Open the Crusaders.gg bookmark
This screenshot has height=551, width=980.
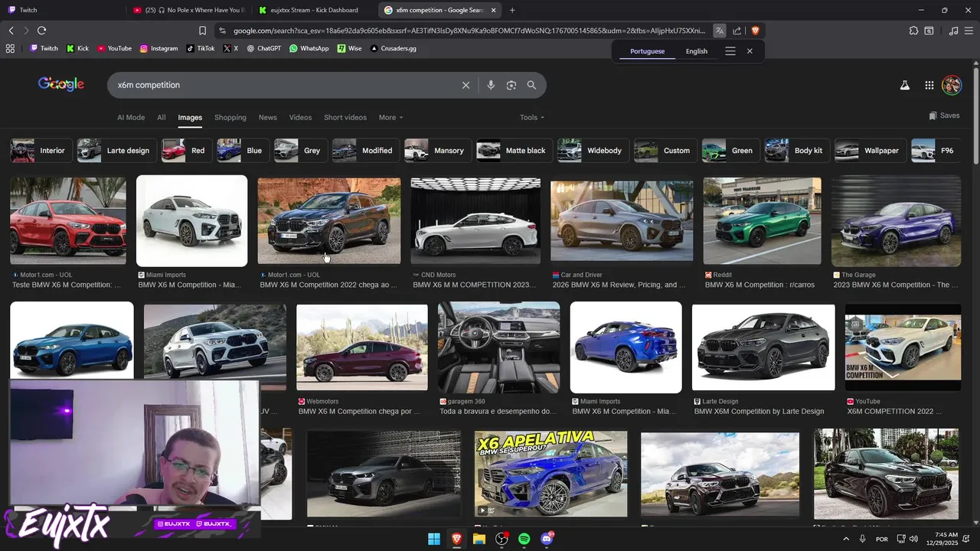pyautogui.click(x=393, y=48)
